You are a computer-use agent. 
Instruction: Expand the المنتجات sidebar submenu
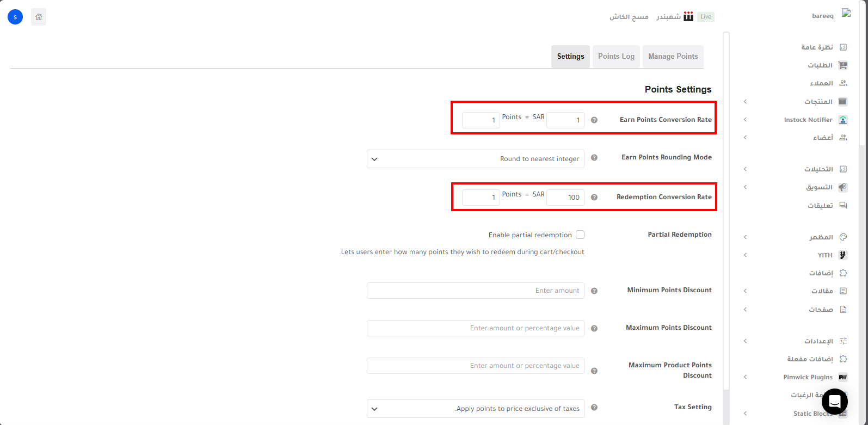(745, 102)
